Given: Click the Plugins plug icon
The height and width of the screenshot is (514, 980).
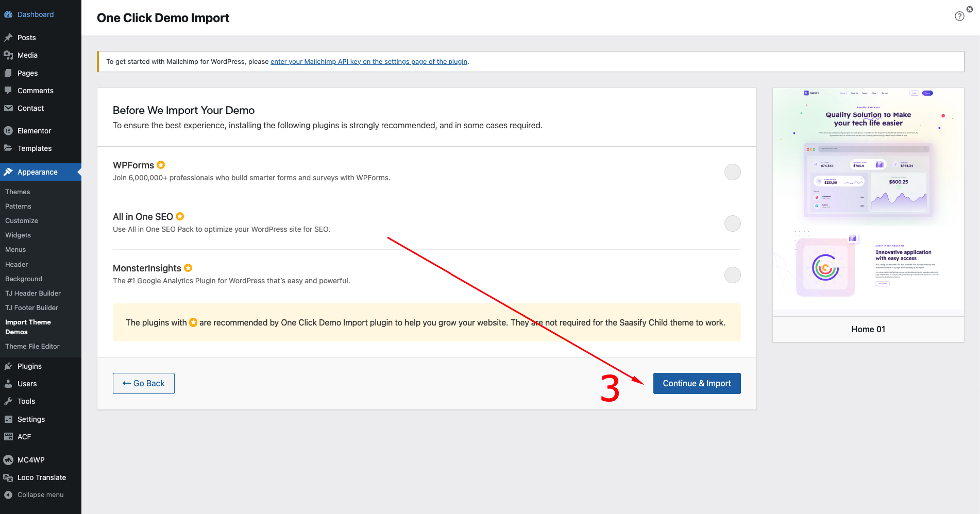Looking at the screenshot, I should tap(8, 366).
